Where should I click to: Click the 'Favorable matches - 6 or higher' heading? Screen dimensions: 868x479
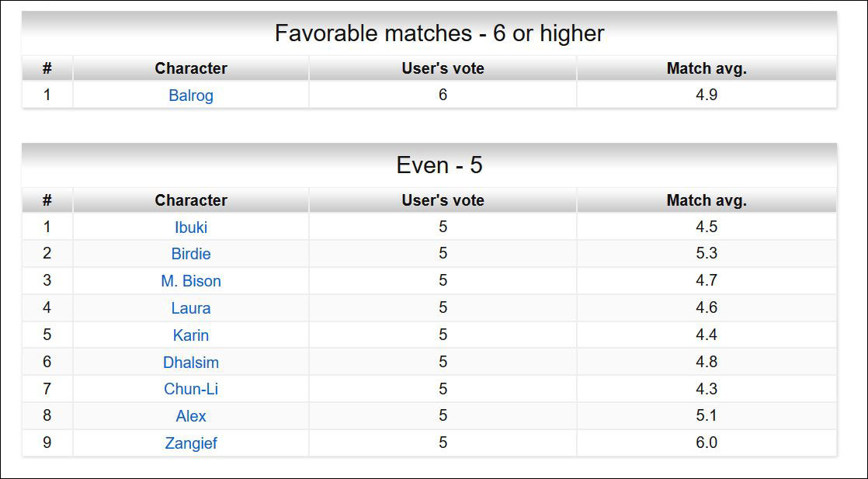(x=439, y=33)
